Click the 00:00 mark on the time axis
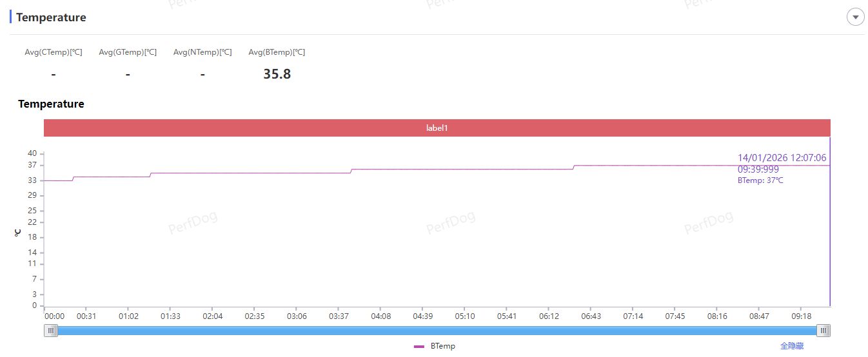Screen dimensions: 868x357 pyautogui.click(x=54, y=316)
